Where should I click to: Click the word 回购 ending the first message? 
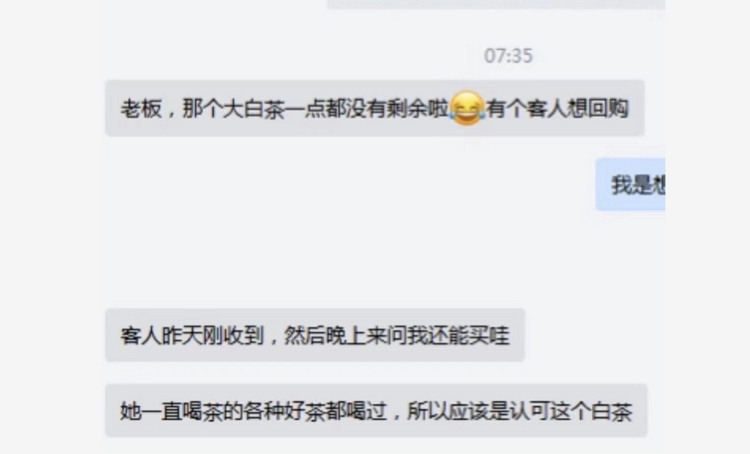pos(608,109)
